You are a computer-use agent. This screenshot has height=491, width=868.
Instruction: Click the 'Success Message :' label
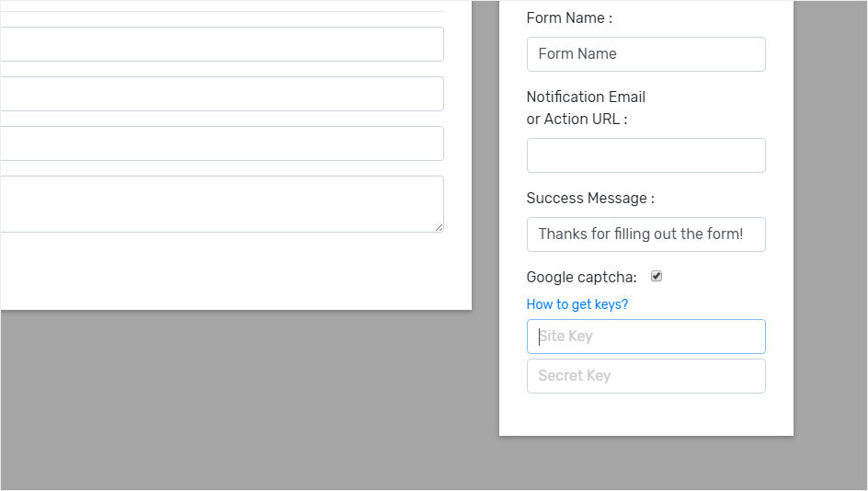[x=590, y=199]
